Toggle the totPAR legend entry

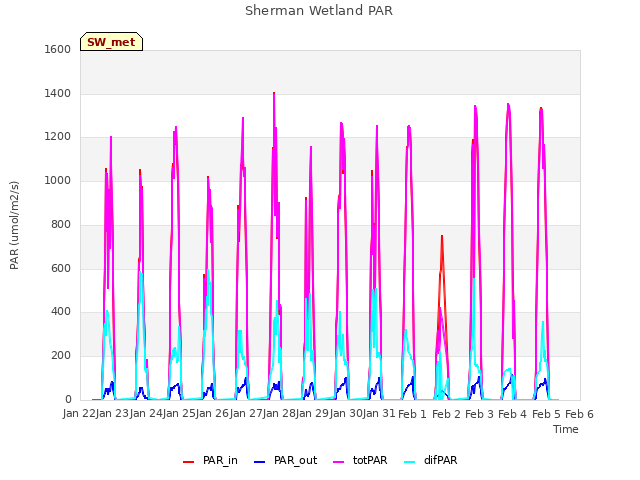click(x=360, y=460)
